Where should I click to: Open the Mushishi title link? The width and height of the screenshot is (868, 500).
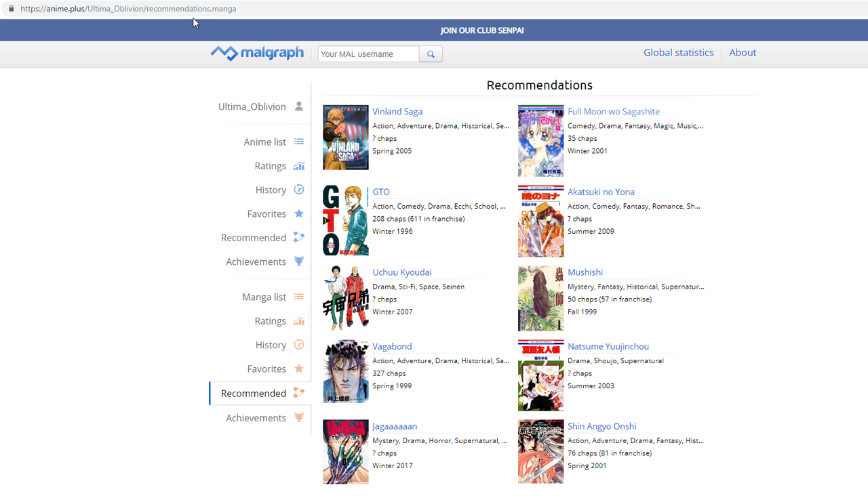(585, 272)
